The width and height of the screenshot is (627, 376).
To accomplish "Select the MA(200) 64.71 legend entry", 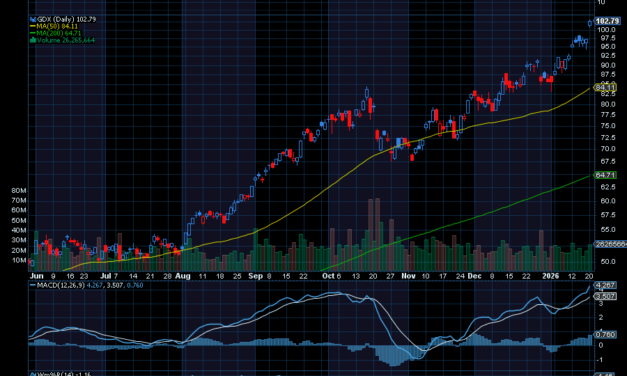I will tap(56, 33).
